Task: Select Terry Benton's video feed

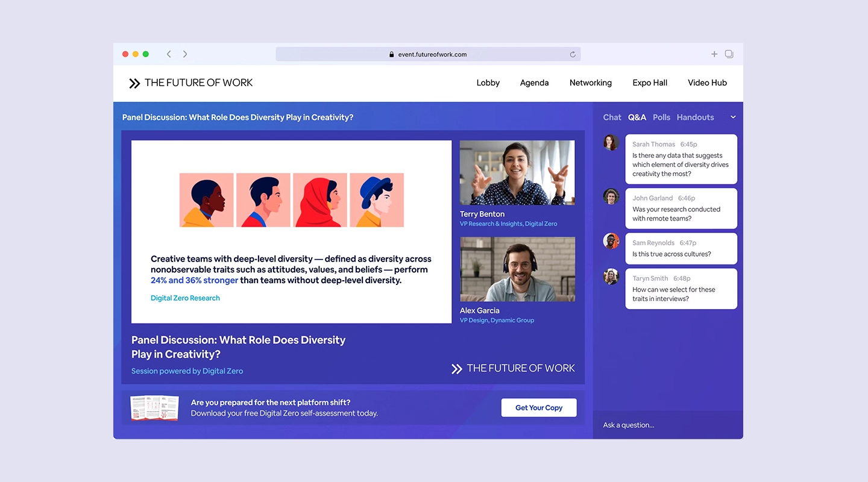Action: pyautogui.click(x=517, y=172)
